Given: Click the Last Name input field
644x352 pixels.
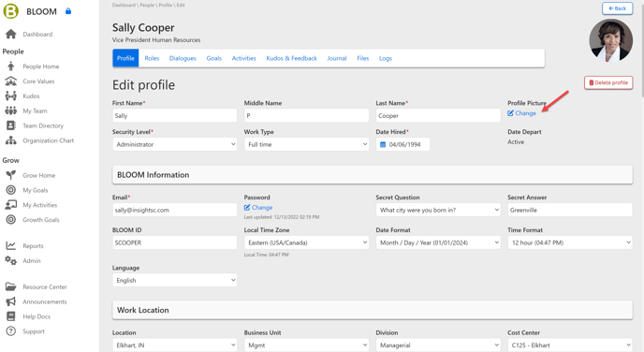Looking at the screenshot, I should coord(438,115).
